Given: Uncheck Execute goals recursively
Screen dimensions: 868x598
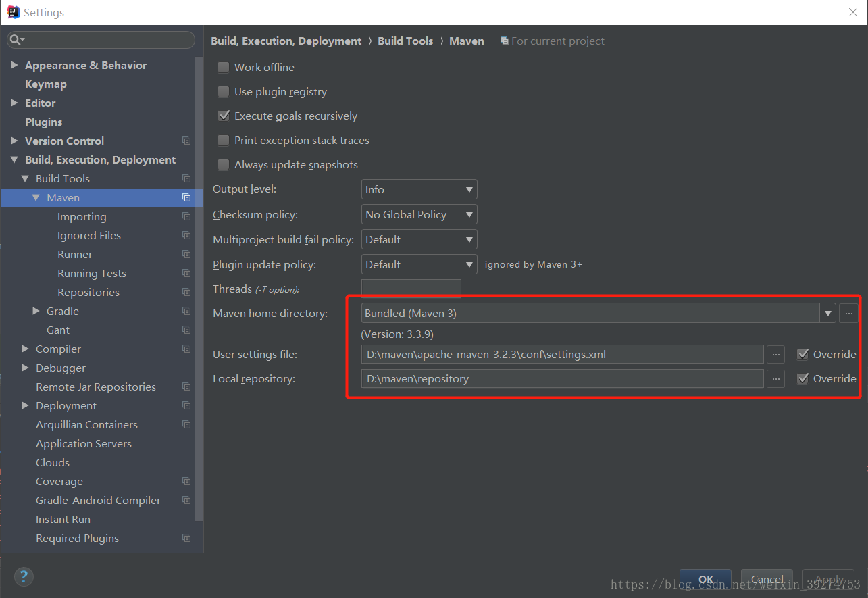Looking at the screenshot, I should click(224, 116).
